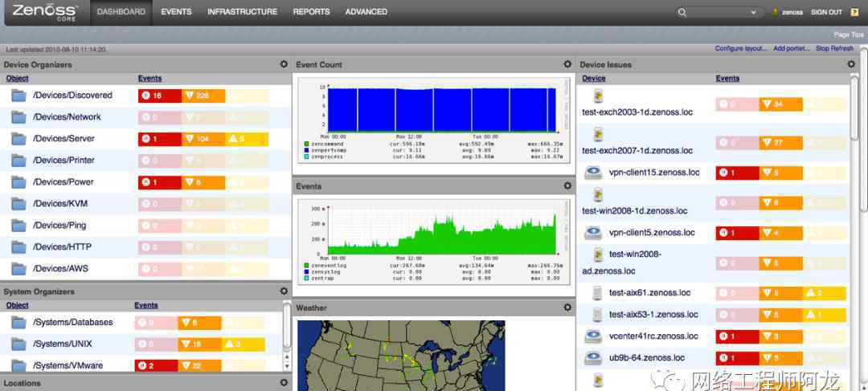The height and width of the screenshot is (391, 868).
Task: Open the Device Organizers portlet gear settings
Action: pyautogui.click(x=284, y=64)
